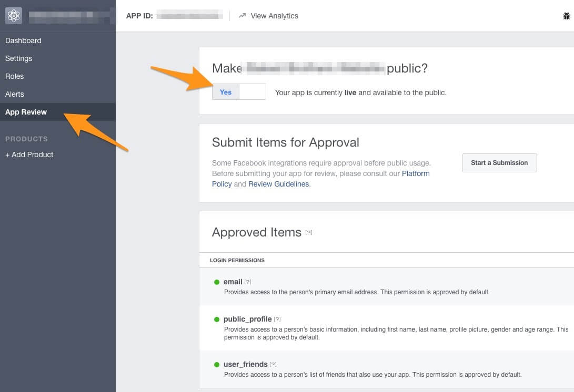The height and width of the screenshot is (392, 574).
Task: Open the help marker next to user_friends
Action: click(273, 365)
